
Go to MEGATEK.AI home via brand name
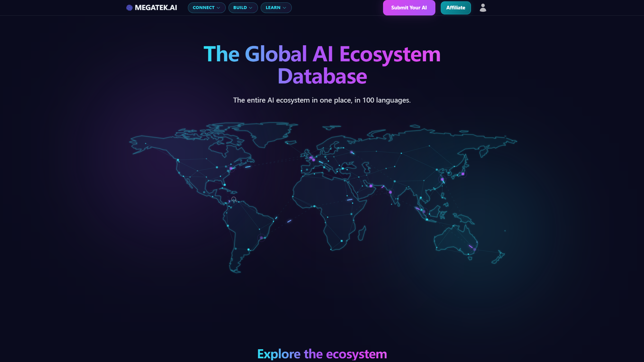pos(156,8)
